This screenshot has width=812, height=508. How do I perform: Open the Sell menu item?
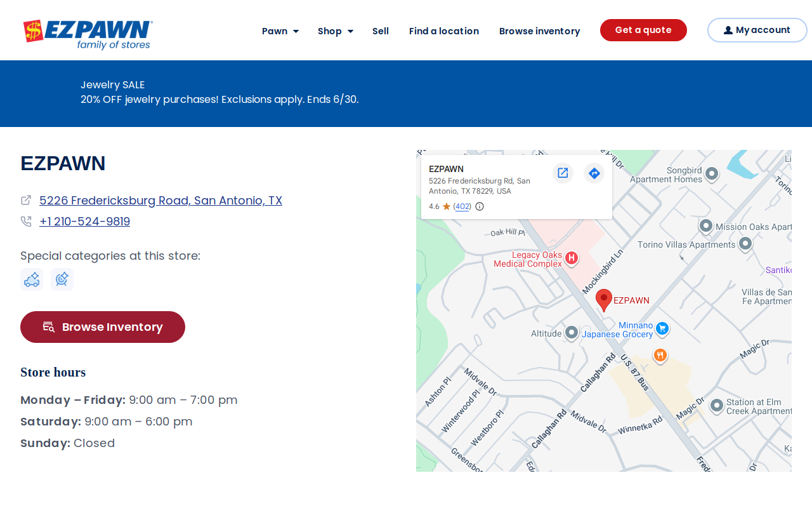coord(381,31)
